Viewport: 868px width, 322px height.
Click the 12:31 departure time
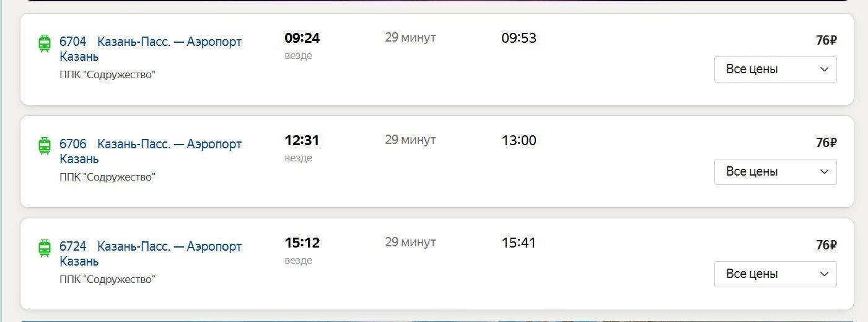tap(302, 141)
